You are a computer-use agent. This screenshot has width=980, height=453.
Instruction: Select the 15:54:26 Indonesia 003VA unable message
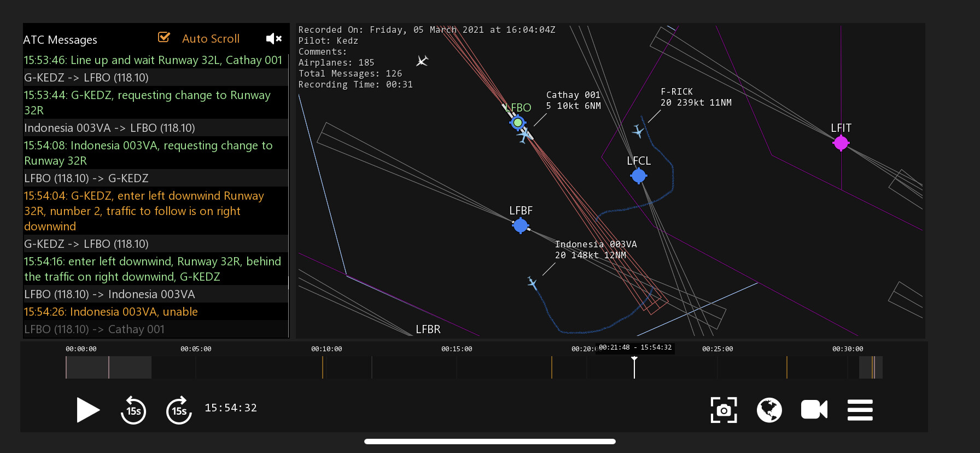(x=155, y=312)
